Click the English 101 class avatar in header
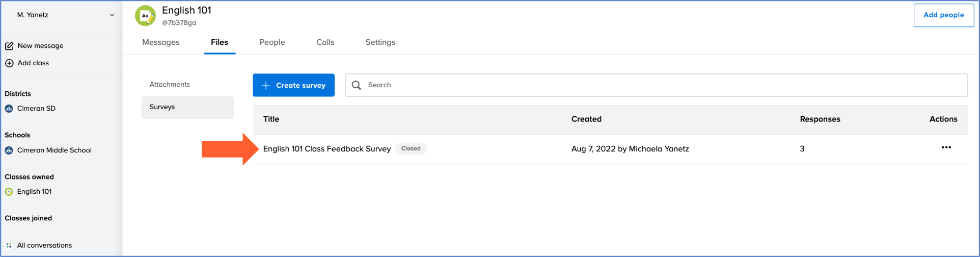The height and width of the screenshot is (257, 980). click(145, 16)
